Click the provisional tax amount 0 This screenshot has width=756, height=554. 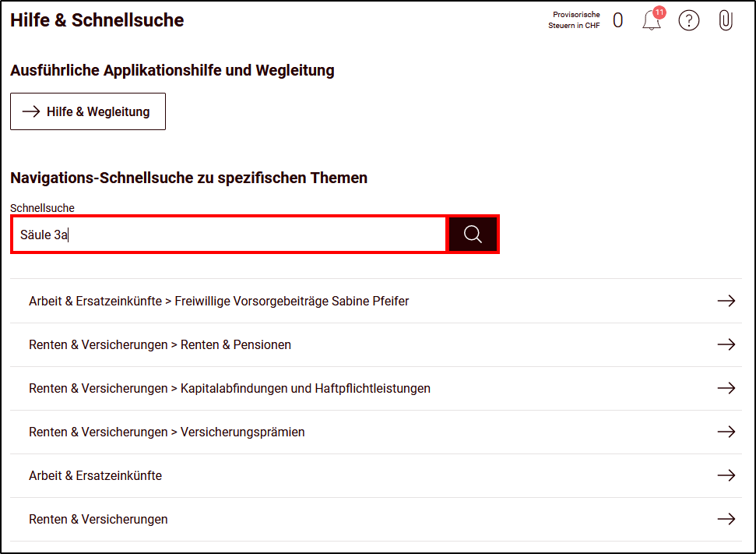click(x=617, y=20)
